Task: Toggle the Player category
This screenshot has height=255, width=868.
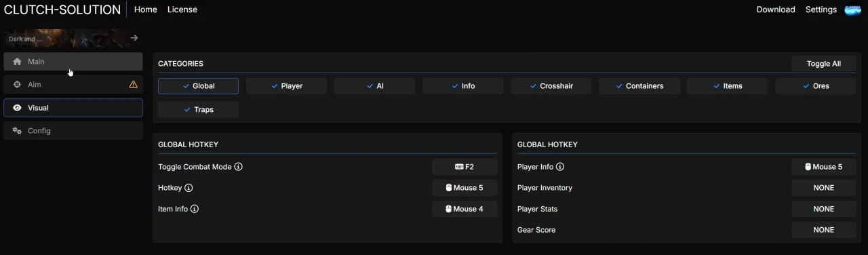Action: pyautogui.click(x=286, y=86)
